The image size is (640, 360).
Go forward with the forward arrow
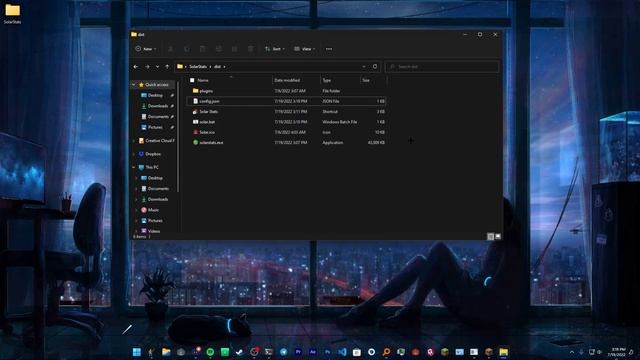tap(147, 67)
